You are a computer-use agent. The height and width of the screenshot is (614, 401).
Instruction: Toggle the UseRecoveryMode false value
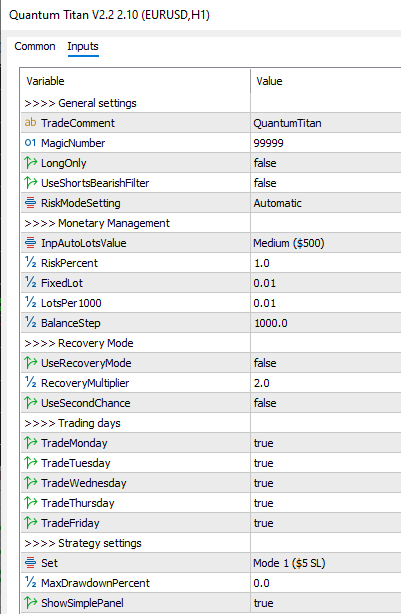(326, 363)
